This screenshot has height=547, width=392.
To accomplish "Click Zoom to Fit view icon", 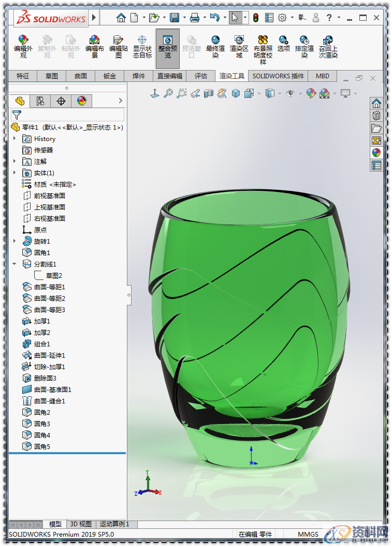I will pyautogui.click(x=168, y=93).
